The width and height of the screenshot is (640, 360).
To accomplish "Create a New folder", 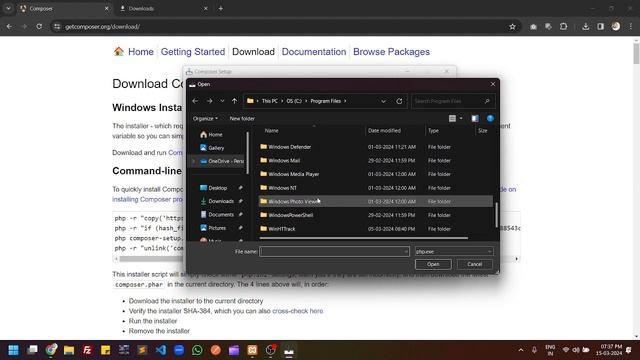I will (x=242, y=118).
